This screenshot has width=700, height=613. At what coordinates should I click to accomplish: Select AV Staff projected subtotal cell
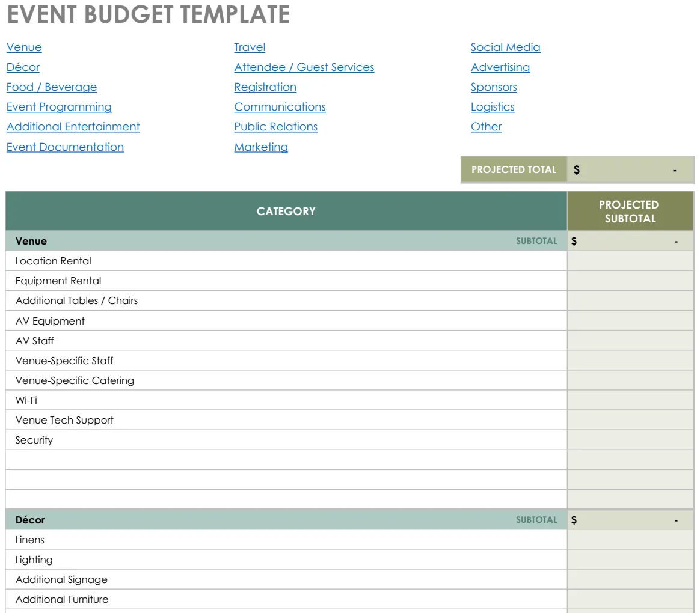point(630,340)
